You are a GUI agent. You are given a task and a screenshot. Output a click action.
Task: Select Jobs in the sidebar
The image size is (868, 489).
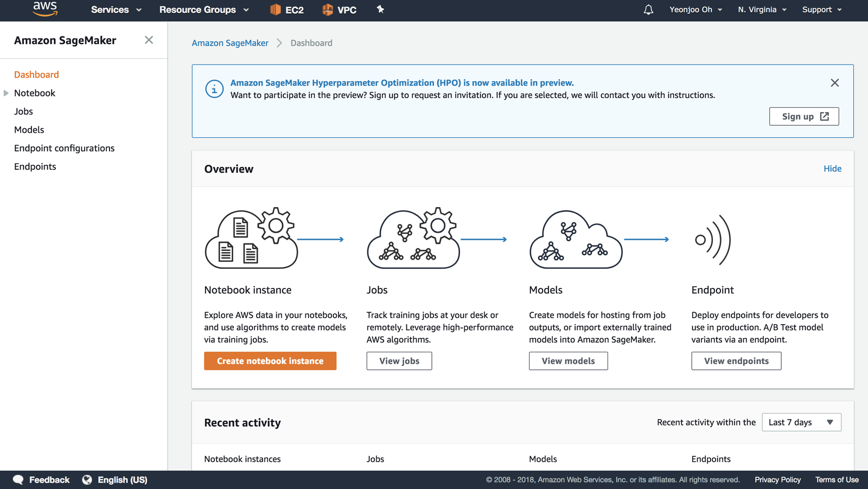coord(23,112)
